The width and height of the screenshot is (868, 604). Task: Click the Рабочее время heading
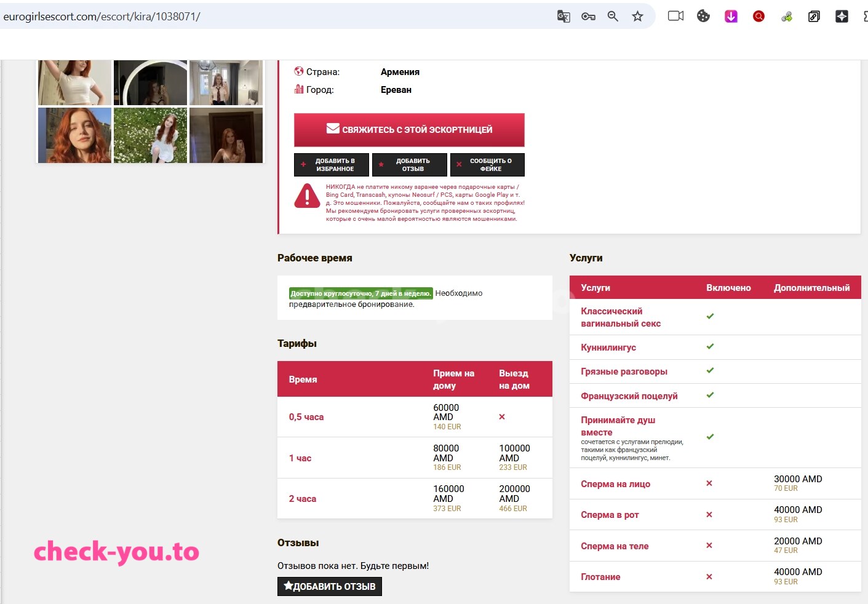[315, 258]
